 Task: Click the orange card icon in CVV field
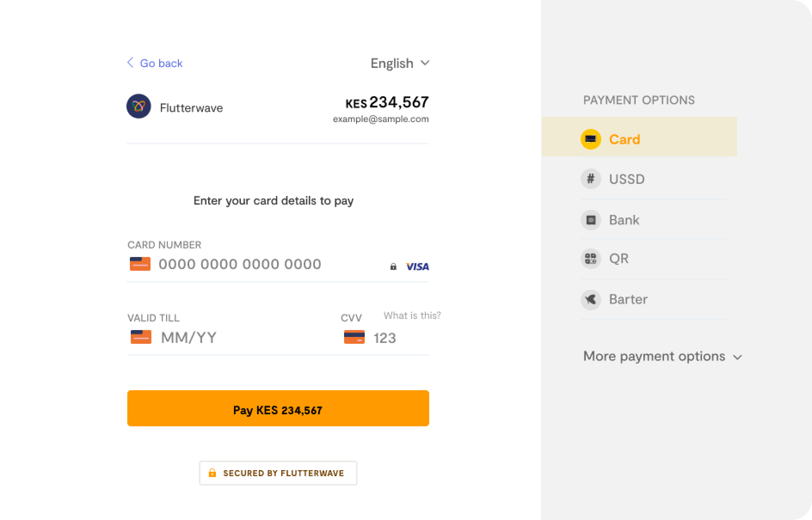[354, 337]
